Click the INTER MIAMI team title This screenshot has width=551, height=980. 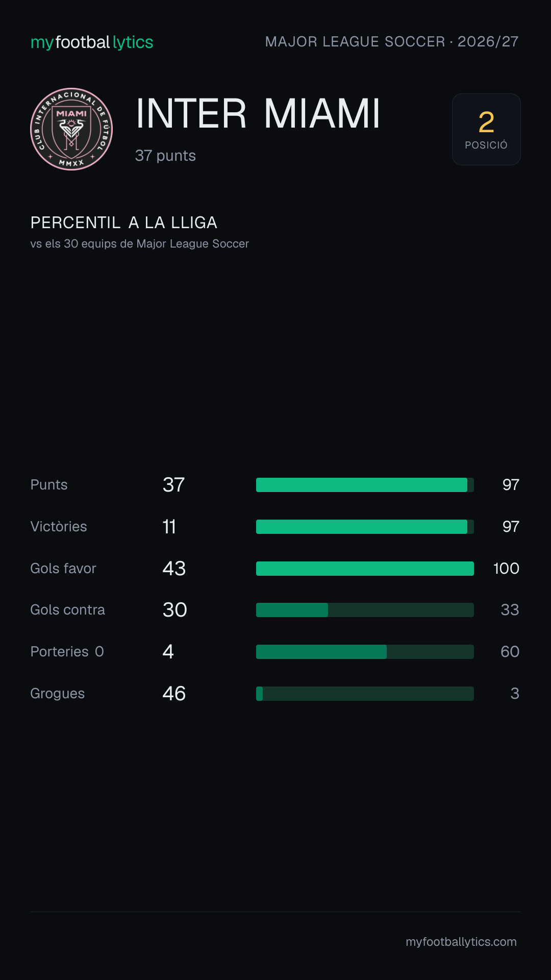click(x=258, y=113)
